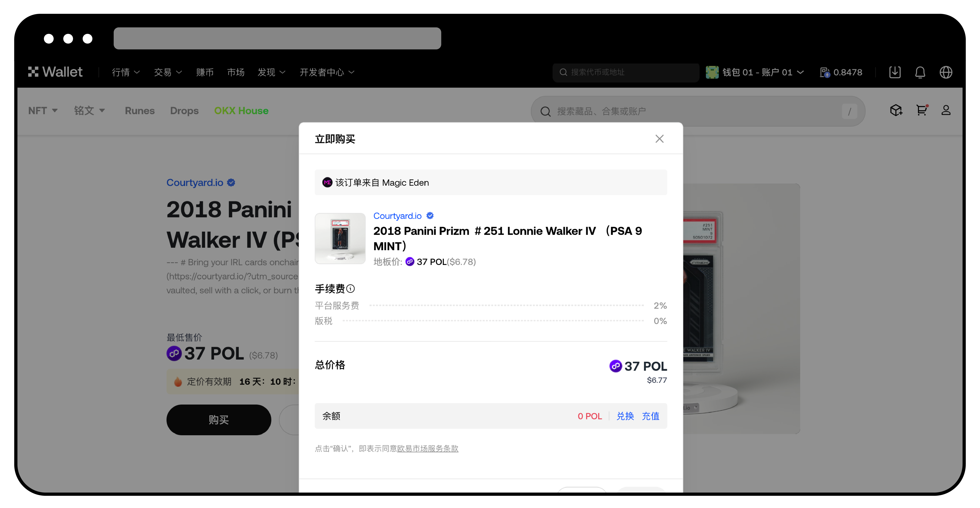
Task: Switch to the Drops tab
Action: (184, 111)
